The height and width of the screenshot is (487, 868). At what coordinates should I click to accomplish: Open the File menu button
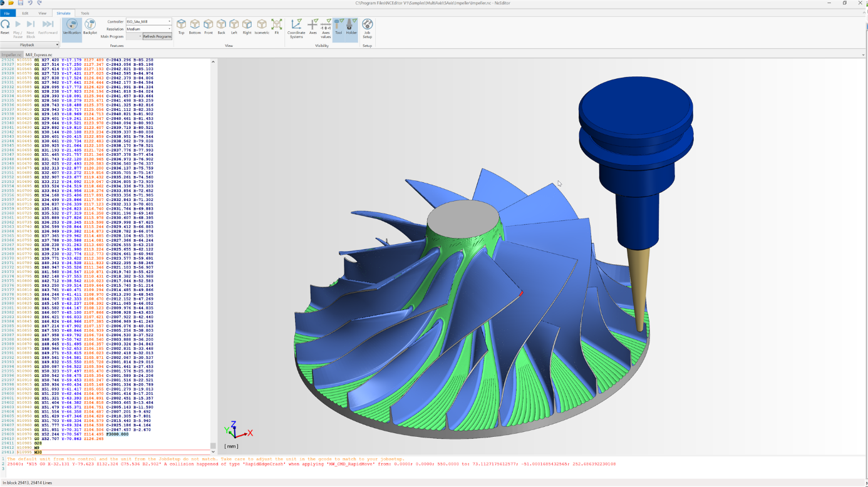[7, 13]
